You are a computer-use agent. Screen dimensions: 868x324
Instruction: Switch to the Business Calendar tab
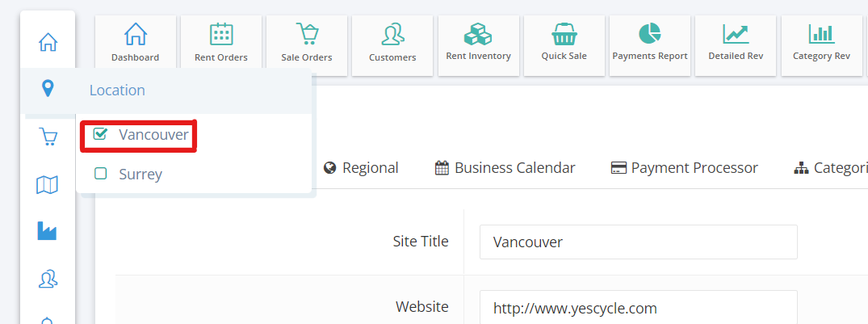click(x=505, y=168)
